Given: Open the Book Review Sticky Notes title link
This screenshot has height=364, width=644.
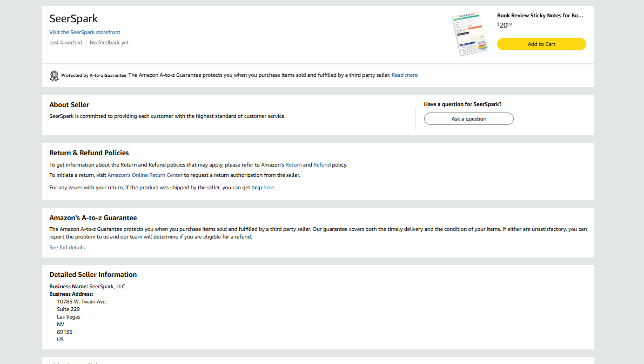Looking at the screenshot, I should point(540,16).
